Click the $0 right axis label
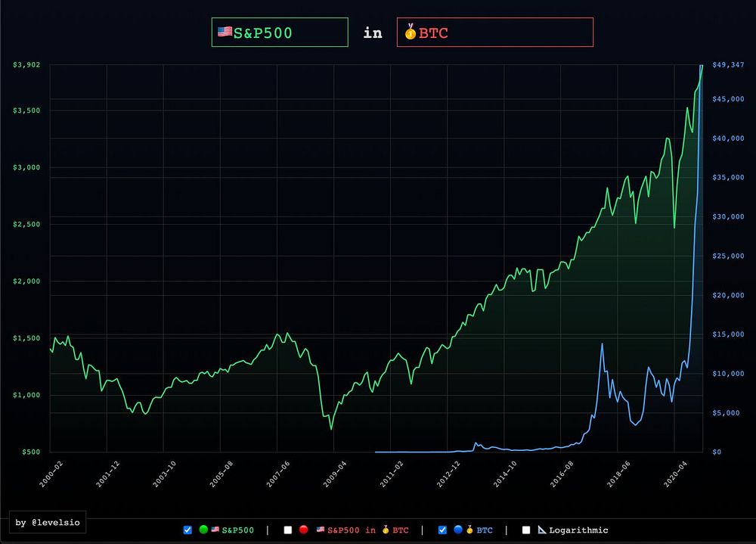 click(717, 452)
